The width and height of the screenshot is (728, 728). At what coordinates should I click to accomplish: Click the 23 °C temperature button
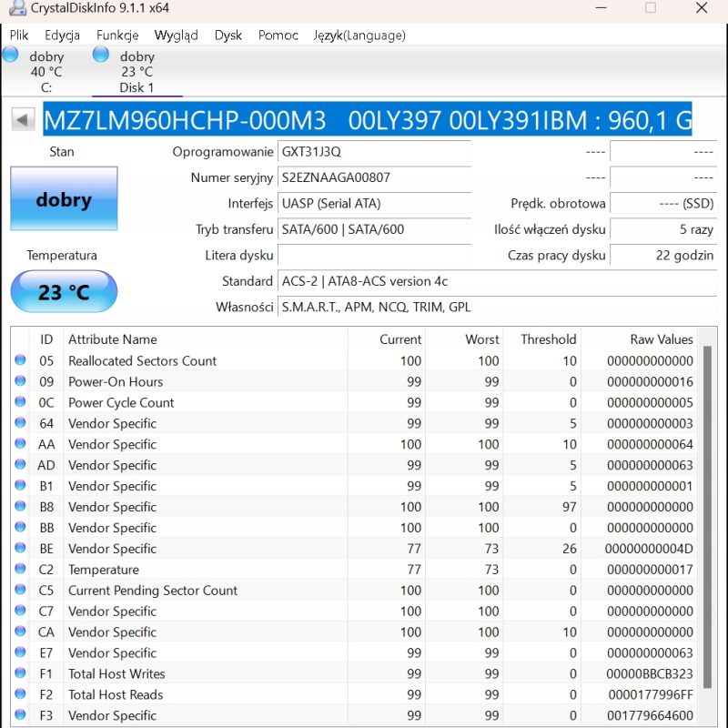(64, 292)
